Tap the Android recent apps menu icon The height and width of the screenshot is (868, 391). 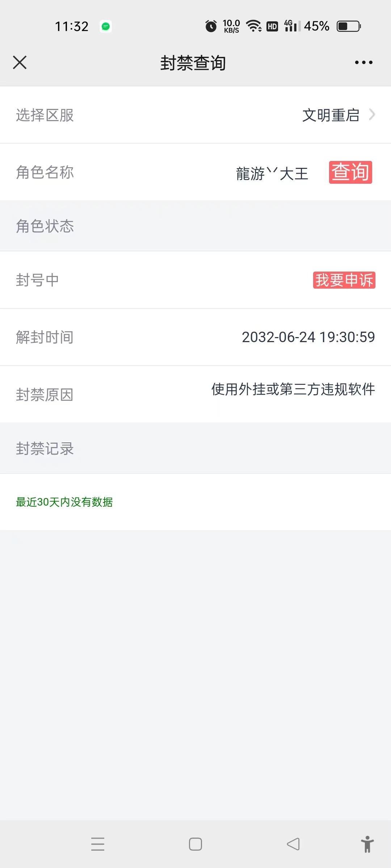click(98, 844)
